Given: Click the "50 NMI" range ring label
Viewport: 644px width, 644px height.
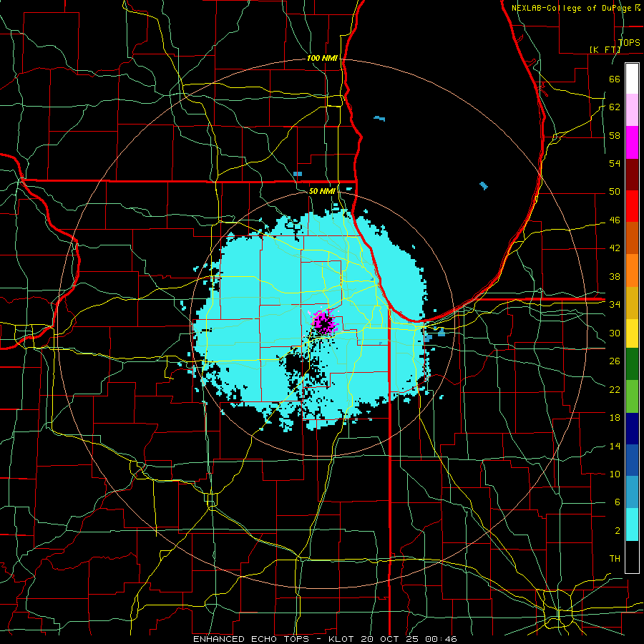Looking at the screenshot, I should [x=322, y=191].
